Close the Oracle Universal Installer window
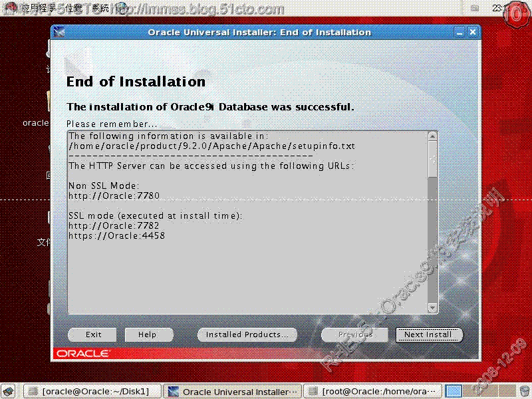Viewport: 532px width, 399px height. click(x=473, y=33)
